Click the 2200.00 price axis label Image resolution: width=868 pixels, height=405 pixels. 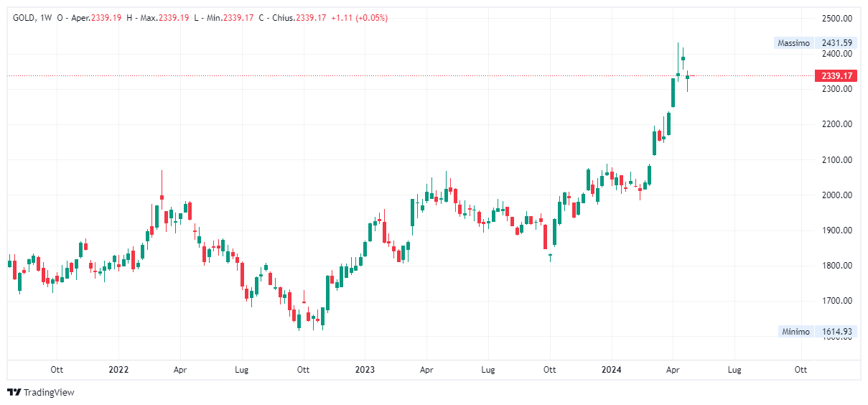836,124
